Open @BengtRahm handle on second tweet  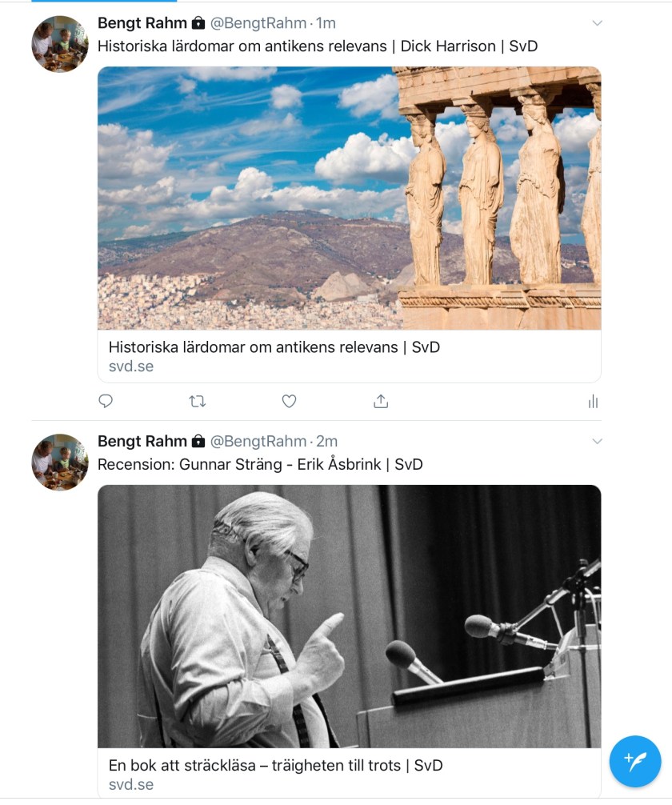coord(258,442)
